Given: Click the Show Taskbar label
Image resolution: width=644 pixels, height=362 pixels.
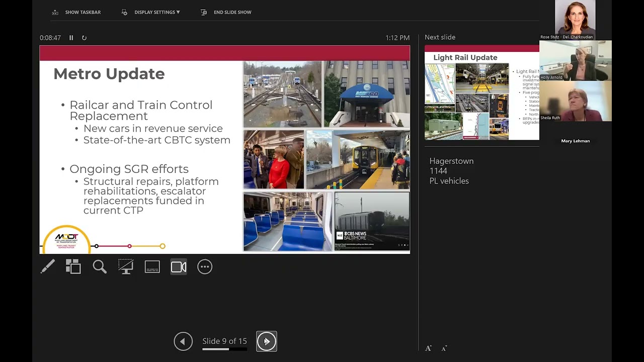Looking at the screenshot, I should click(x=83, y=12).
